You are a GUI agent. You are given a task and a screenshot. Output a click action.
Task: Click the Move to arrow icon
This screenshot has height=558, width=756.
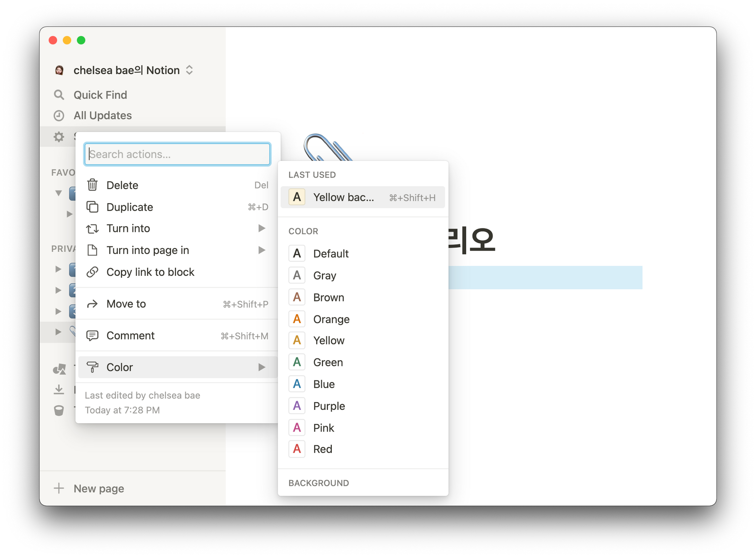coord(92,304)
